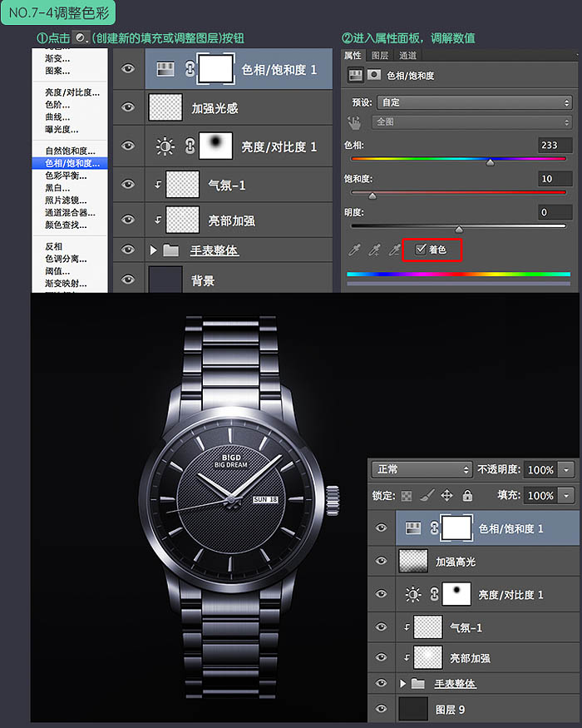
Task: Click the 明度 lightness slider handle
Action: (459, 230)
